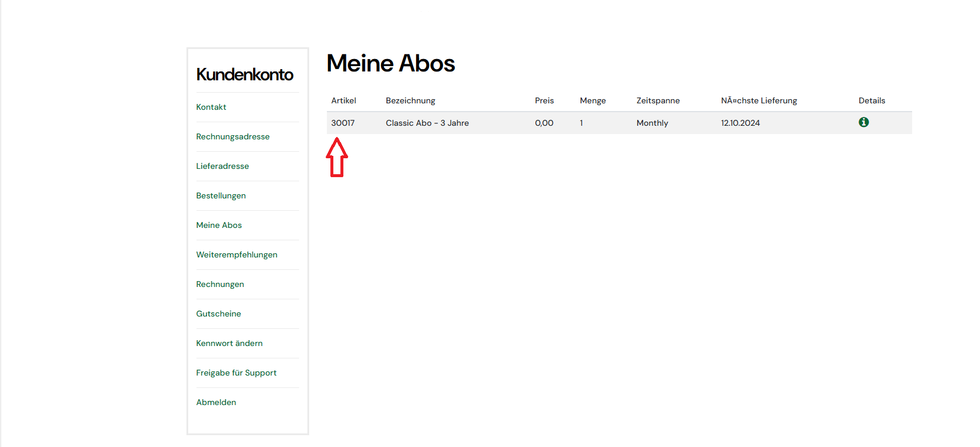Click Abmelden to log out
The image size is (980, 447).
tap(216, 402)
